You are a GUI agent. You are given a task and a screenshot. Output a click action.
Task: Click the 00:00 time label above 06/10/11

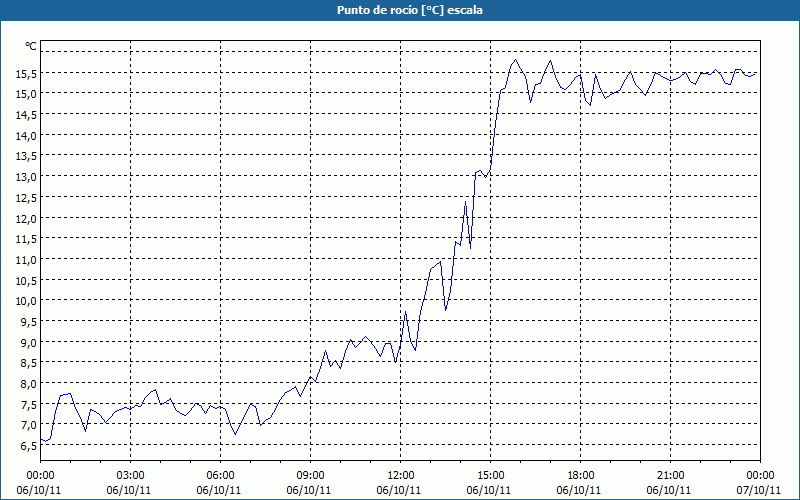[40, 476]
